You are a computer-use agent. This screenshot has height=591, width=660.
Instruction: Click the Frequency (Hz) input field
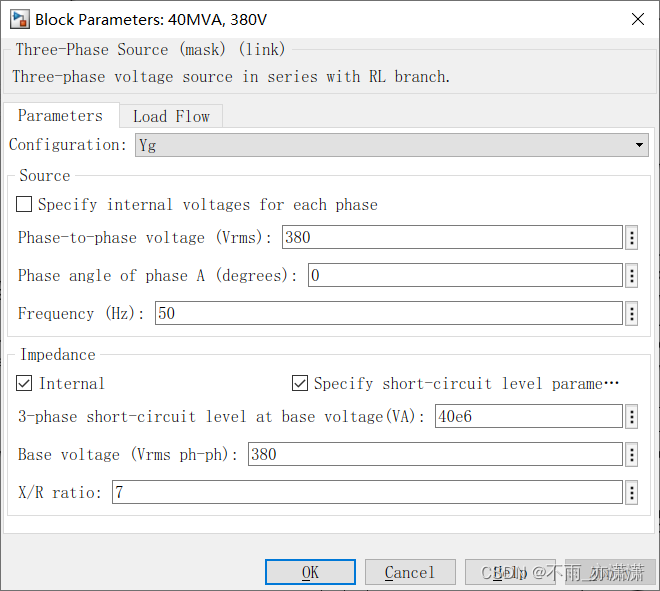tap(388, 314)
